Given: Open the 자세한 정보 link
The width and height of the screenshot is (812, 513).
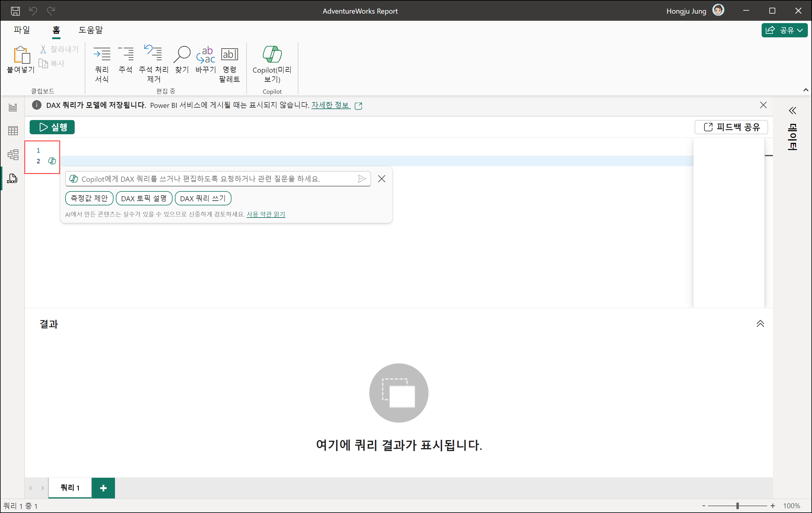Looking at the screenshot, I should 330,105.
